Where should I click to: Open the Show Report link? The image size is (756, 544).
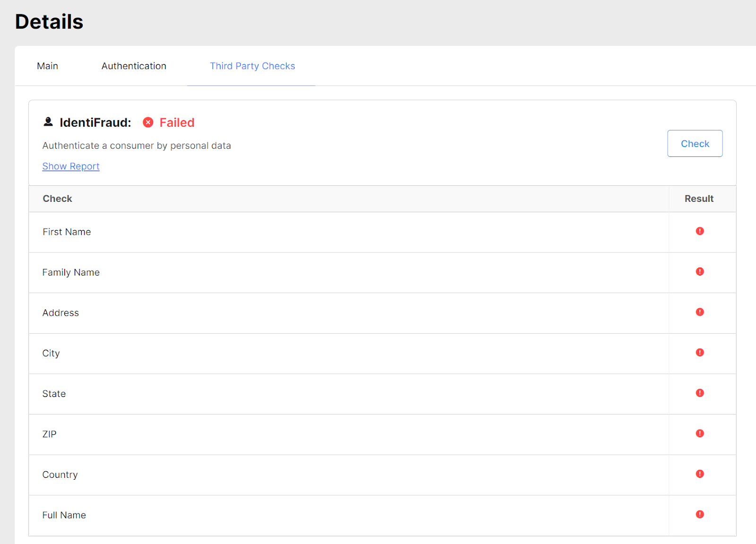pos(71,166)
